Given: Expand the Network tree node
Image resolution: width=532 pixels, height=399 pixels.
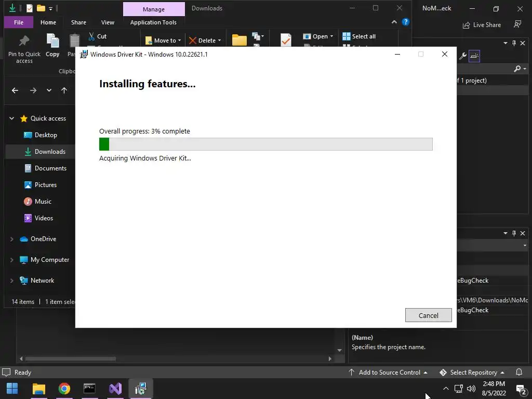Looking at the screenshot, I should (x=11, y=281).
